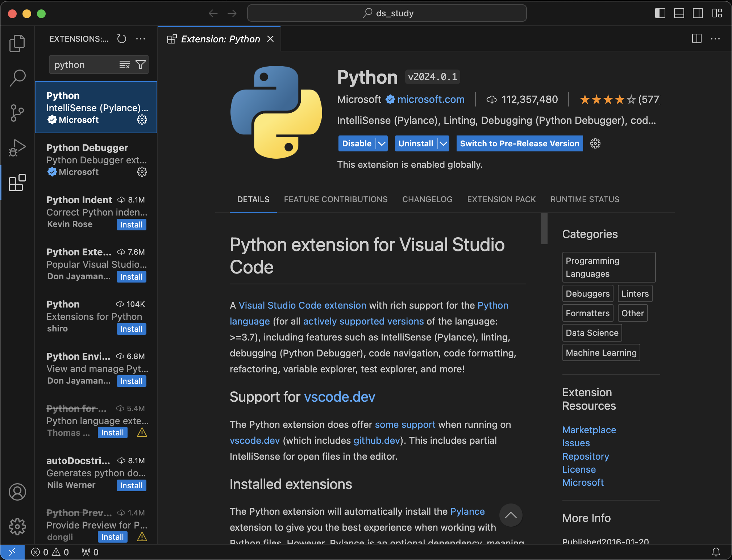Open manage gear for Python Debugger extension

[x=142, y=172]
